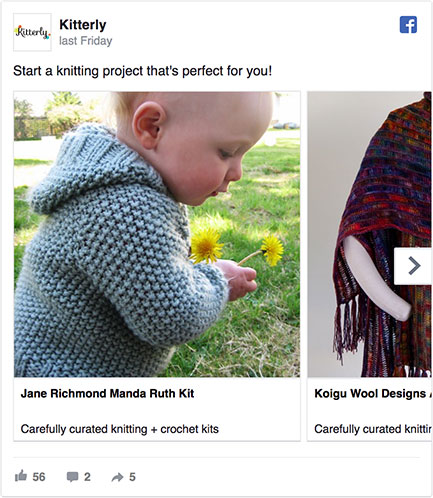Open the multicolor shawl product image
Viewport: 433px width, 498px height.
pos(370,234)
